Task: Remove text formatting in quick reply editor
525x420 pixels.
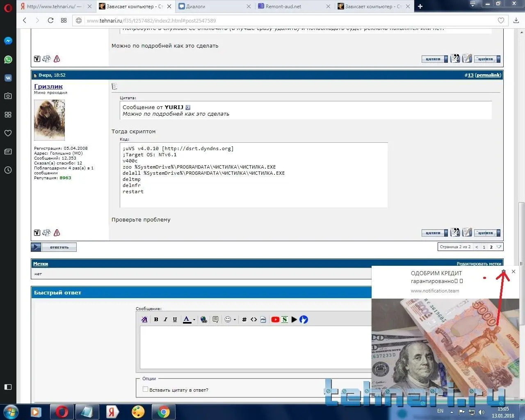Action: click(x=144, y=320)
